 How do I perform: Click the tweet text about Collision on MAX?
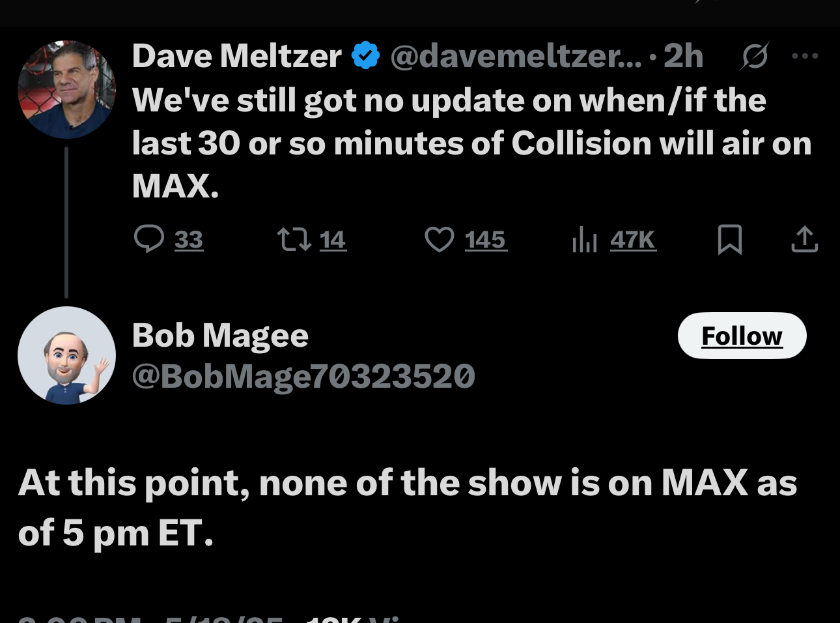[x=471, y=143]
